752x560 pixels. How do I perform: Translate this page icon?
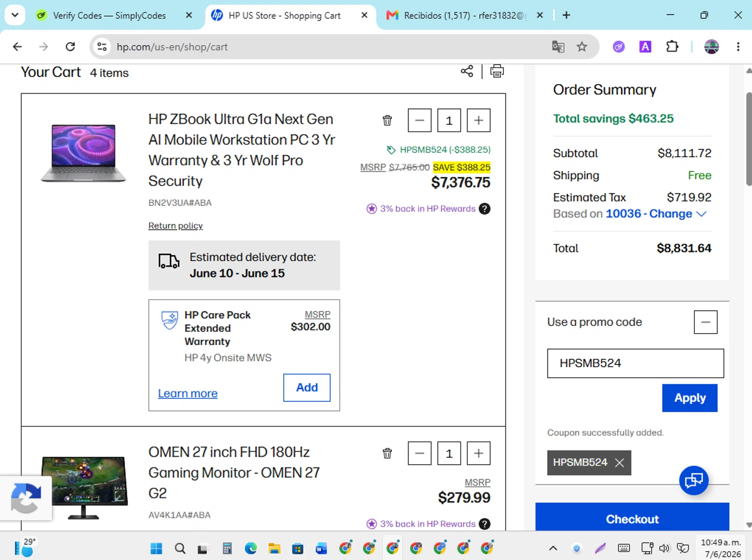[558, 47]
